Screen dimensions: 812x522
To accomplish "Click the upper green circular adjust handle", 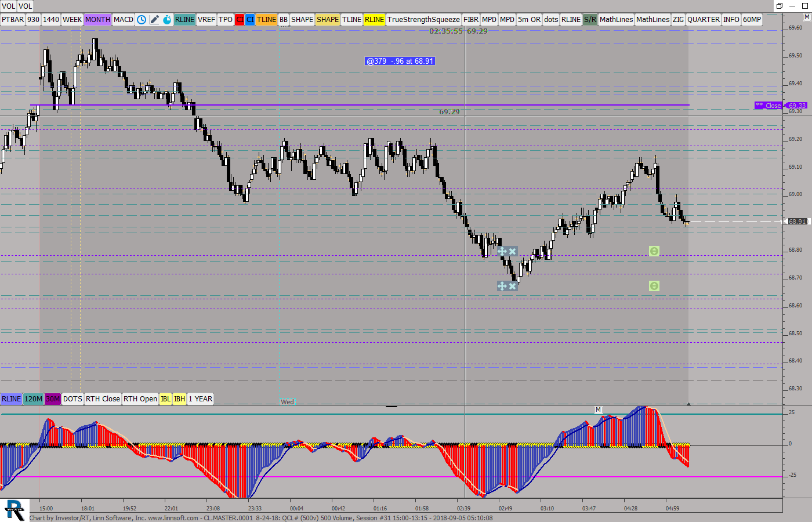I will pos(654,251).
